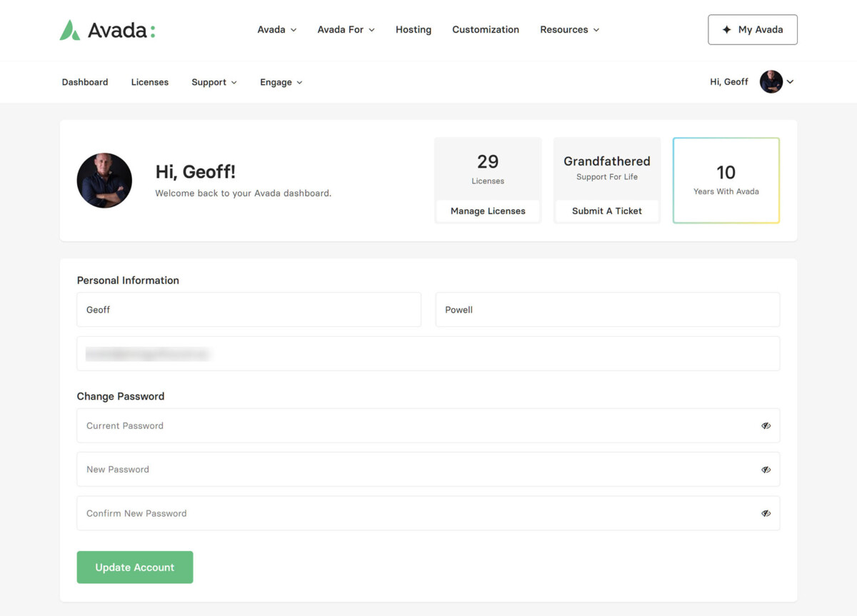
Task: Expand the Engage submenu
Action: coord(281,83)
